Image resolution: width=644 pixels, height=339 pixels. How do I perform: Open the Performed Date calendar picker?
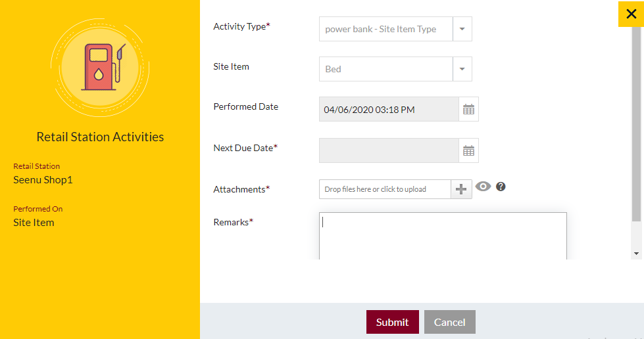click(468, 109)
